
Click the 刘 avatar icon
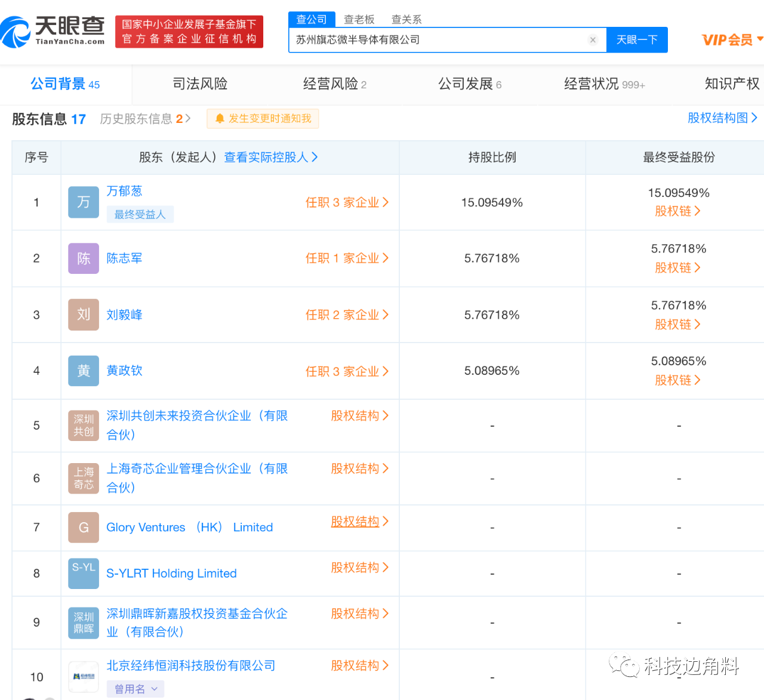click(84, 315)
